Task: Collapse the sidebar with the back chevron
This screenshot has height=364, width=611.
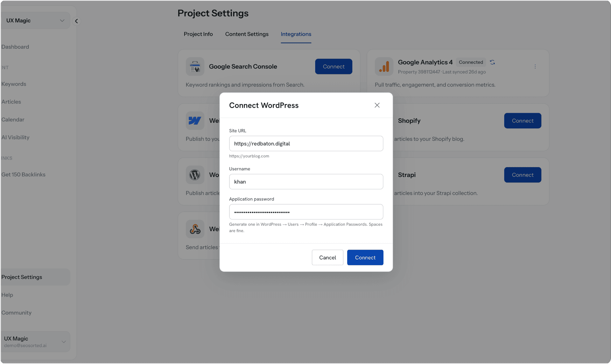Action: 76,21
